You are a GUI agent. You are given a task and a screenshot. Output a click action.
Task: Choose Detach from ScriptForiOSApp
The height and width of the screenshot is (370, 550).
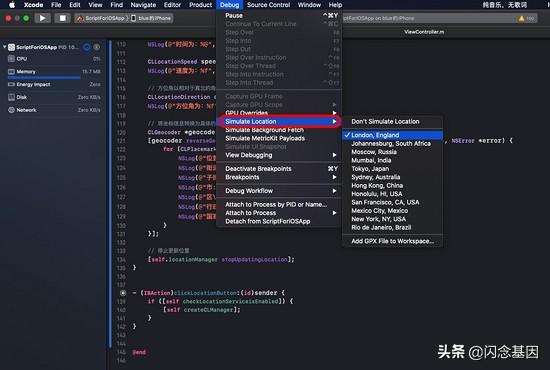pos(279,221)
